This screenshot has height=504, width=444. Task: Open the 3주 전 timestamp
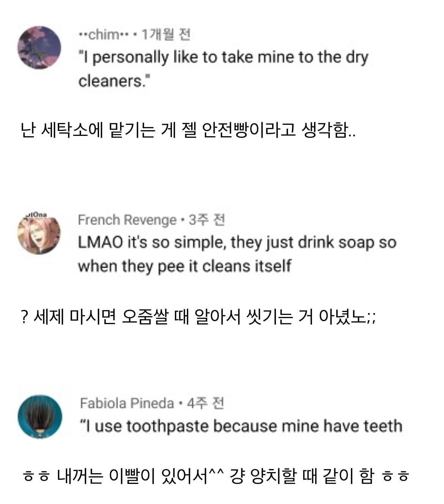click(207, 220)
